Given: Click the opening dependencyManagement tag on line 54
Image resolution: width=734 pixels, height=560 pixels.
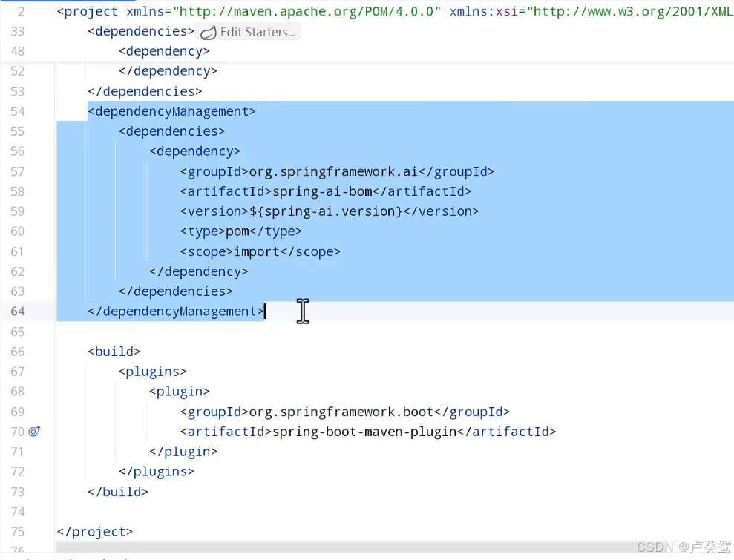Looking at the screenshot, I should [171, 111].
